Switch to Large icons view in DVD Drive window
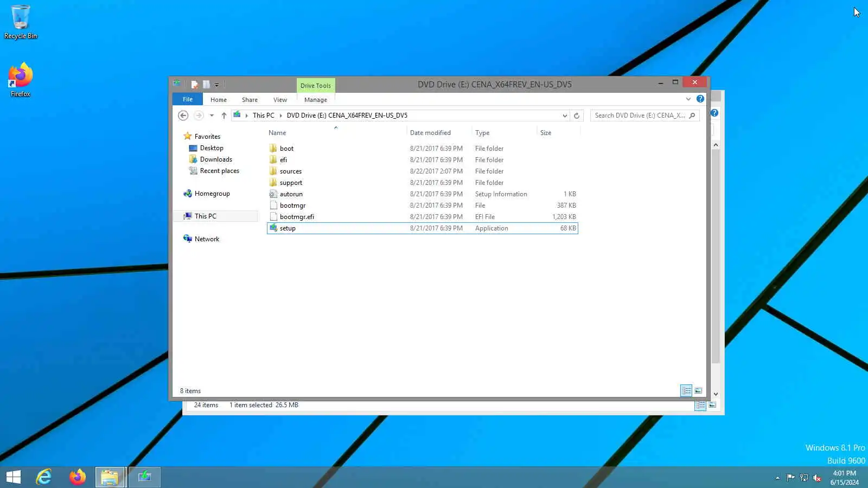Image resolution: width=868 pixels, height=488 pixels. pyautogui.click(x=698, y=391)
